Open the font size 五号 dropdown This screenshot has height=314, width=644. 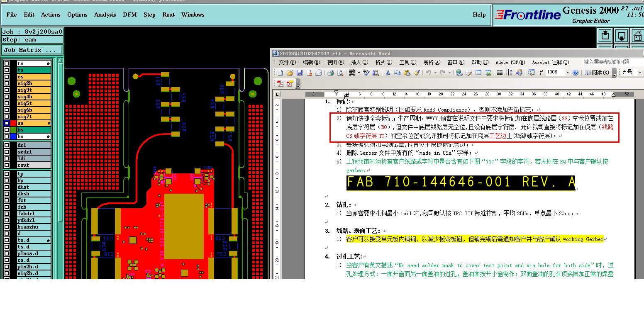[640, 73]
